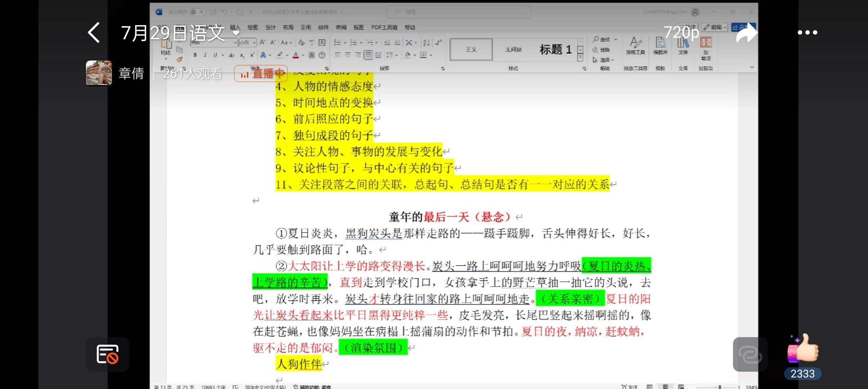Click the sort A-Z icon
This screenshot has height=389, width=868.
(x=426, y=43)
